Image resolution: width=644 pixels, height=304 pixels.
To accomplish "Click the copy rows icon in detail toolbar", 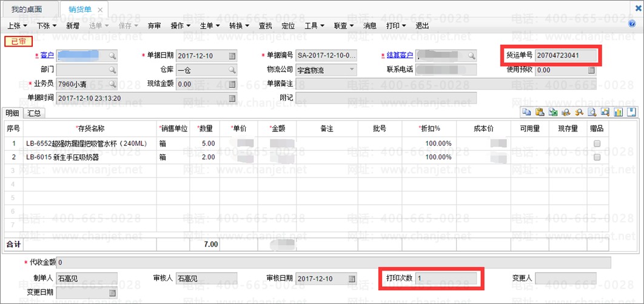I will coord(526,112).
